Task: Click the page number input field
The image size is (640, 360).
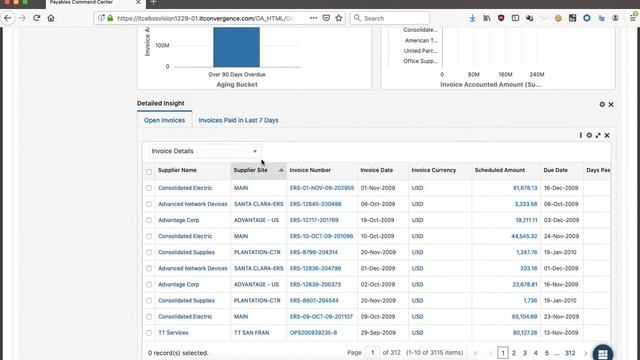Action: coord(372,353)
